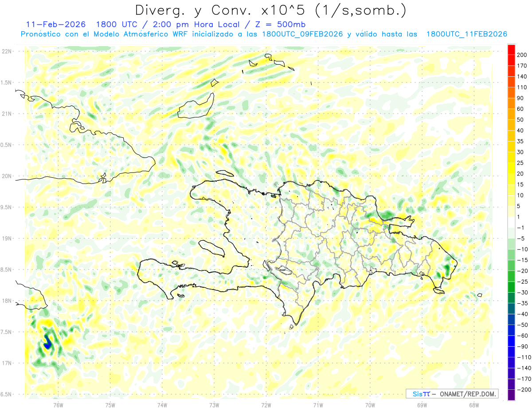Click the '110' value on the color scale
Image resolution: width=532 pixels, height=411 pixels.
coord(522,87)
